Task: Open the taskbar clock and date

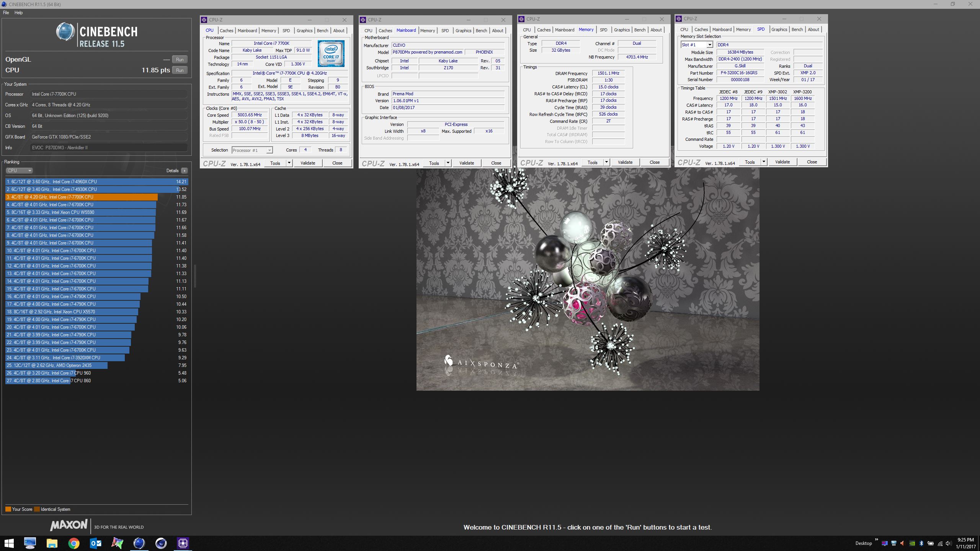Action: 965,543
